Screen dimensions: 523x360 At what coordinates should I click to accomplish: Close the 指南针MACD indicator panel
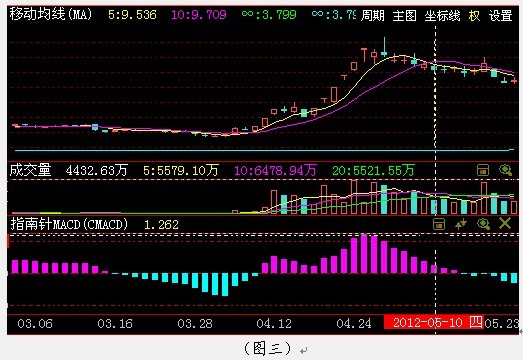[505, 223]
